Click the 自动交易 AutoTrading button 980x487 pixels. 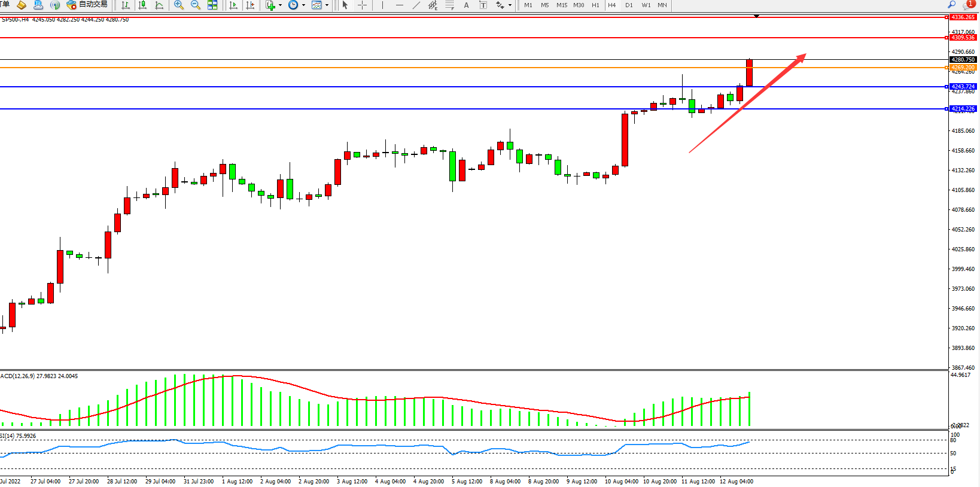point(87,5)
